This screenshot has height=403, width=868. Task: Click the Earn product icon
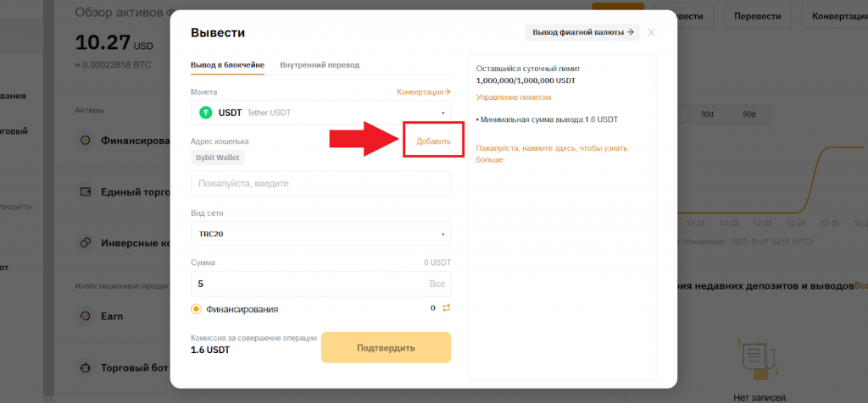click(x=85, y=316)
